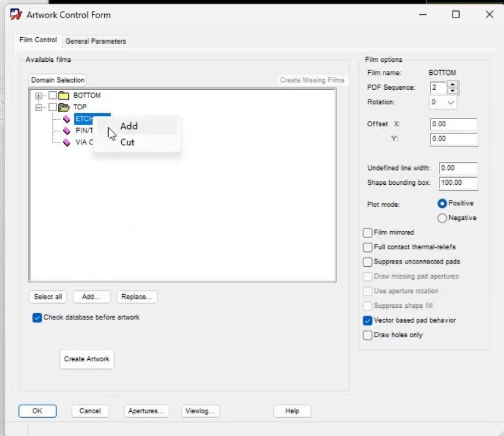This screenshot has width=504, height=436.
Task: Select Negative plot mode
Action: (x=442, y=218)
